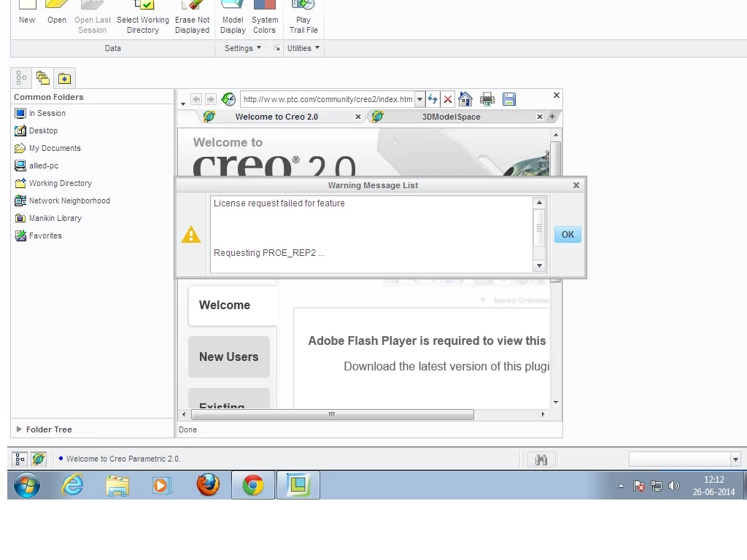Close the embedded browser panel

pyautogui.click(x=557, y=96)
